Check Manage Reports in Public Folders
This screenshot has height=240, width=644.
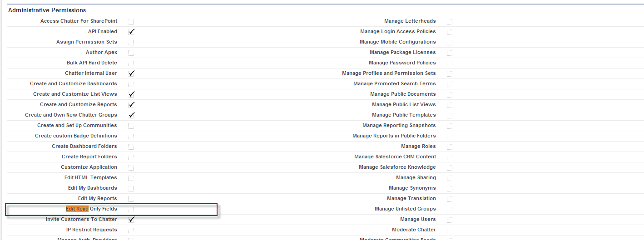450,136
